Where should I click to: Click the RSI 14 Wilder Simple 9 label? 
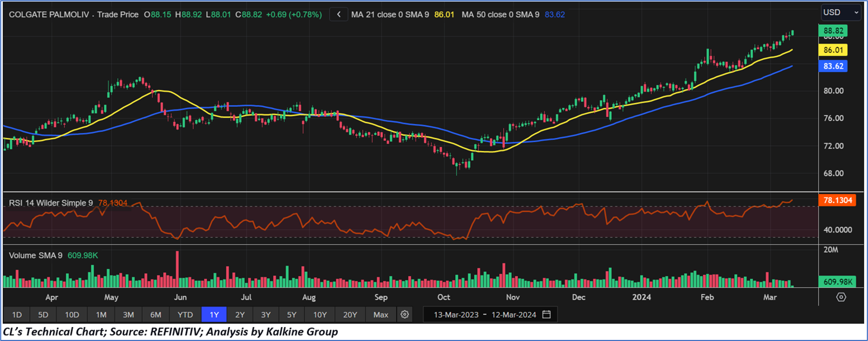pyautogui.click(x=51, y=203)
